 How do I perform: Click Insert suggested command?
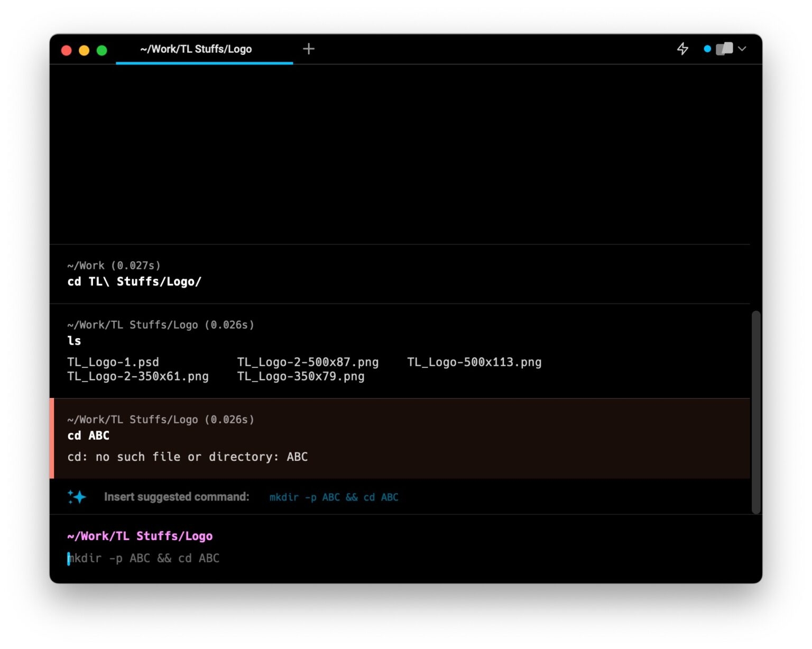coord(177,497)
